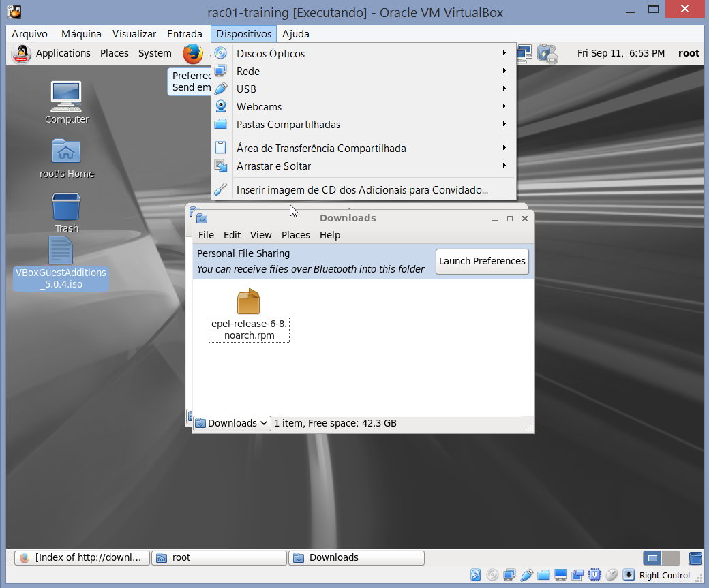This screenshot has width=709, height=588.
Task: Click the clipboard icon in Dispositivos menu
Action: (x=221, y=147)
